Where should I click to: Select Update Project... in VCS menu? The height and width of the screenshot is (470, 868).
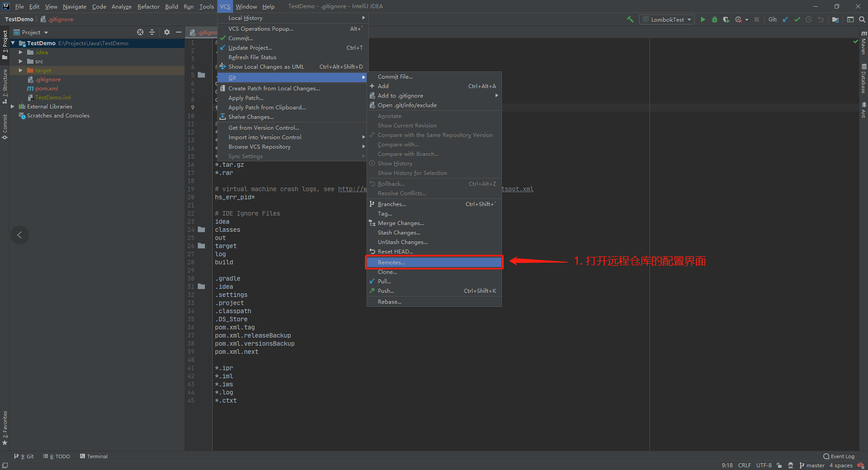click(293, 47)
